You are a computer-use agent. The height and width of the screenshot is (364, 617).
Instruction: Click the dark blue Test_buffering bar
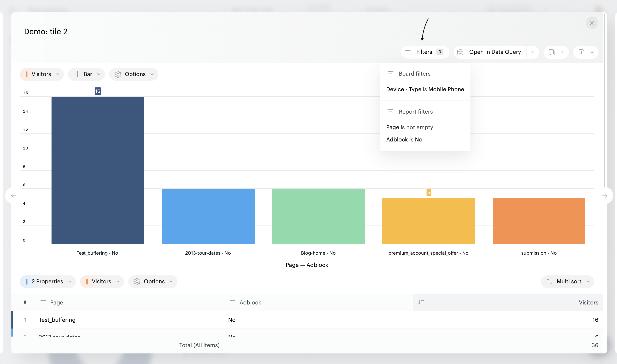point(98,170)
